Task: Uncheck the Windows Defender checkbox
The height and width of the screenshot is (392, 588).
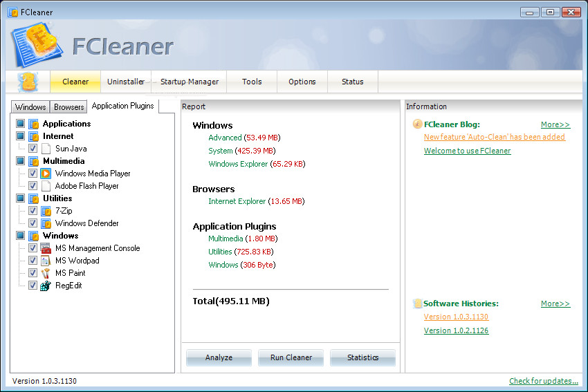Action: click(33, 223)
